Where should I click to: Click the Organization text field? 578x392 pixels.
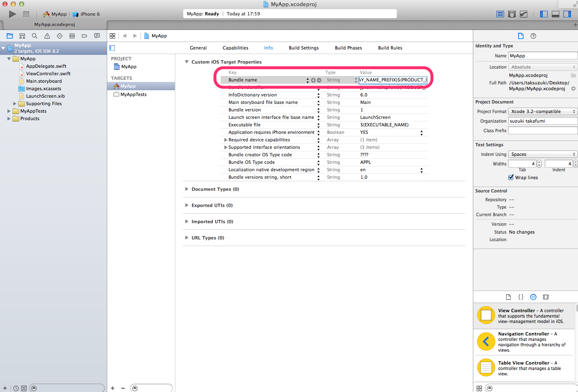coord(543,121)
